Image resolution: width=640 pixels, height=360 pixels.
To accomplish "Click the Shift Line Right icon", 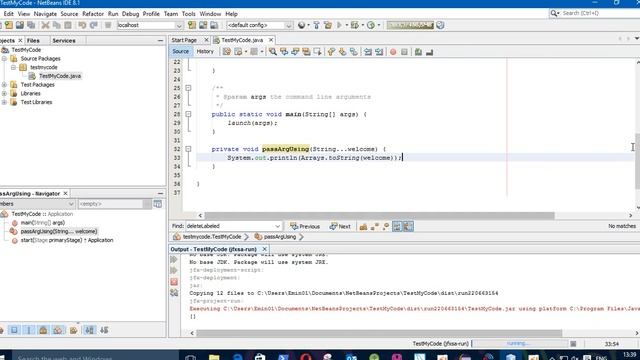I will (379, 52).
